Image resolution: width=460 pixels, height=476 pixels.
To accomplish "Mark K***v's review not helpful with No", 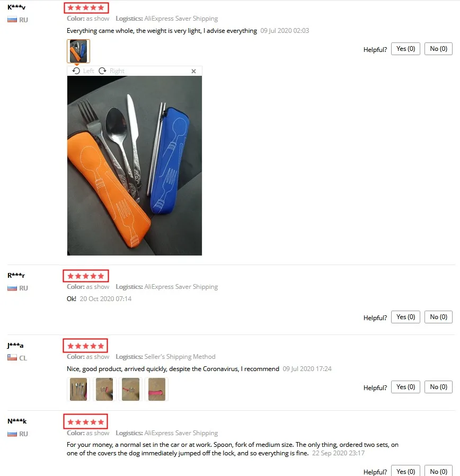I will click(438, 49).
